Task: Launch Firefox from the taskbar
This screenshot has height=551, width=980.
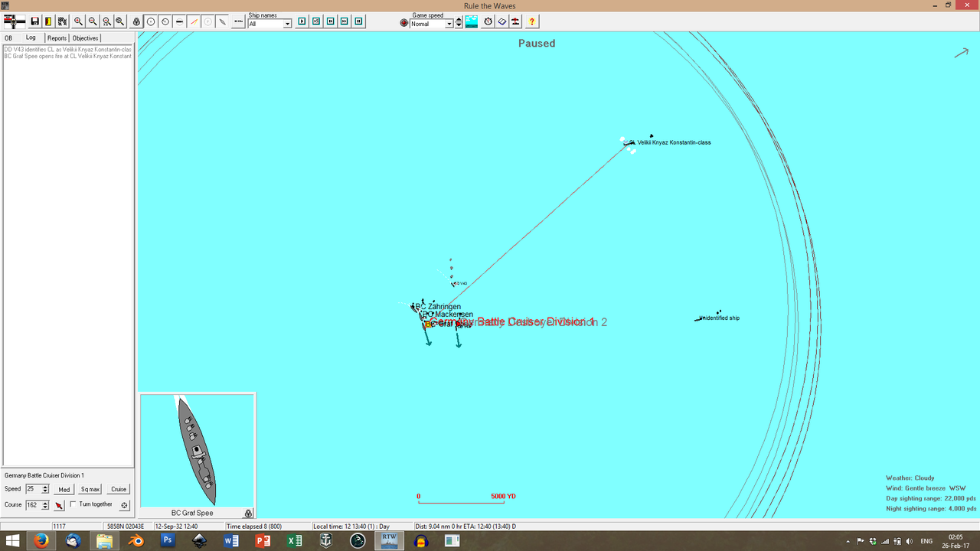Action: pos(40,541)
